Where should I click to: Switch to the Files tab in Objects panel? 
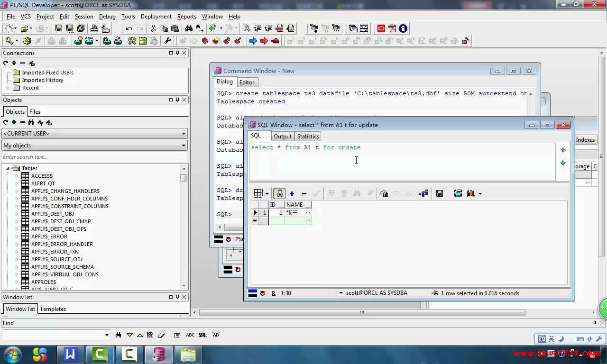[x=35, y=112]
